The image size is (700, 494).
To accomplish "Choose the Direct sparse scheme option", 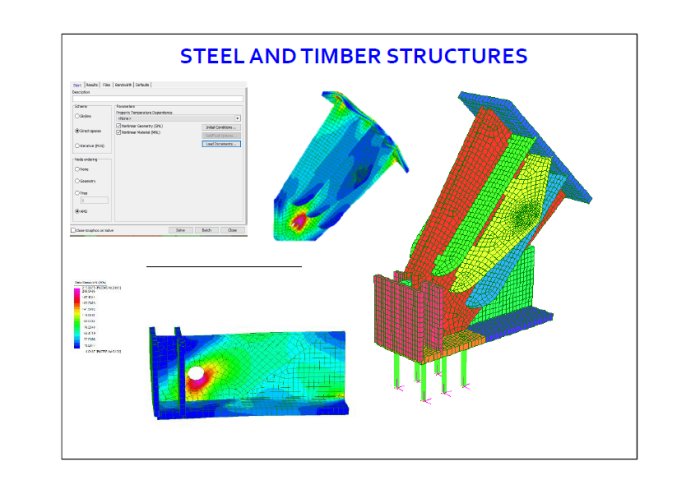I will (x=78, y=130).
